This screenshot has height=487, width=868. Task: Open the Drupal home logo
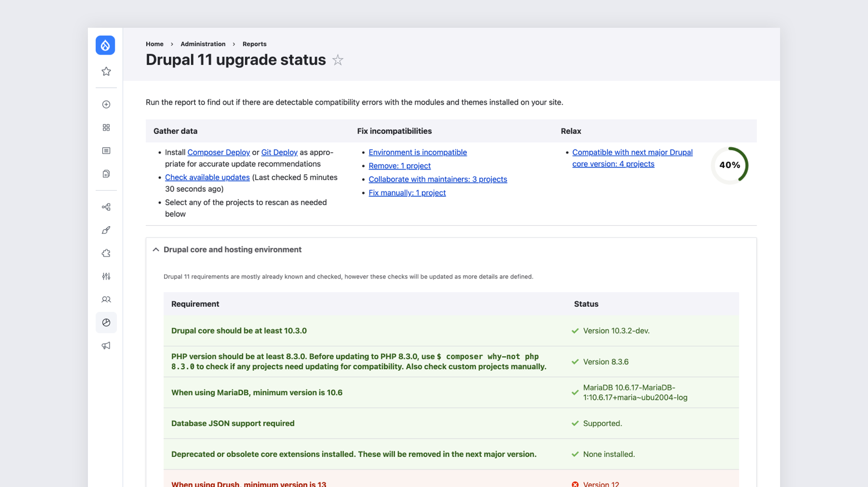point(105,45)
